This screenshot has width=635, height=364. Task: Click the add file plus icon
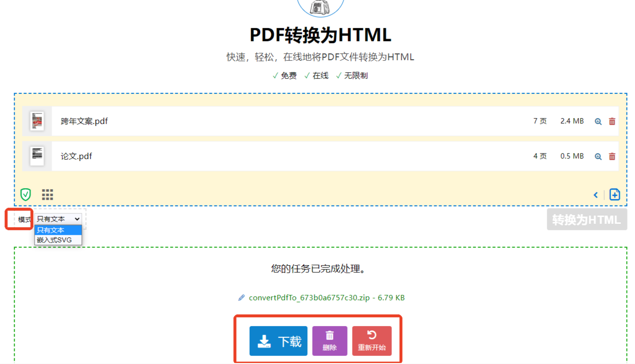pos(614,195)
